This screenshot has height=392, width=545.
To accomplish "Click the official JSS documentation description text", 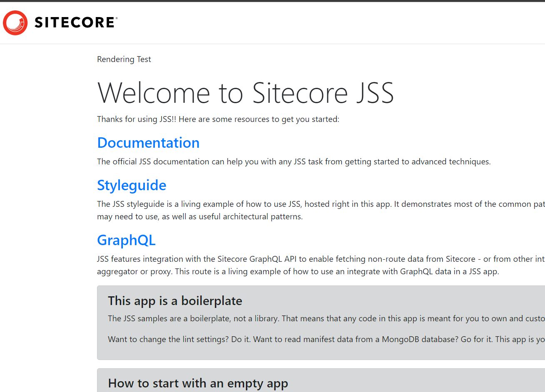I will tap(294, 162).
